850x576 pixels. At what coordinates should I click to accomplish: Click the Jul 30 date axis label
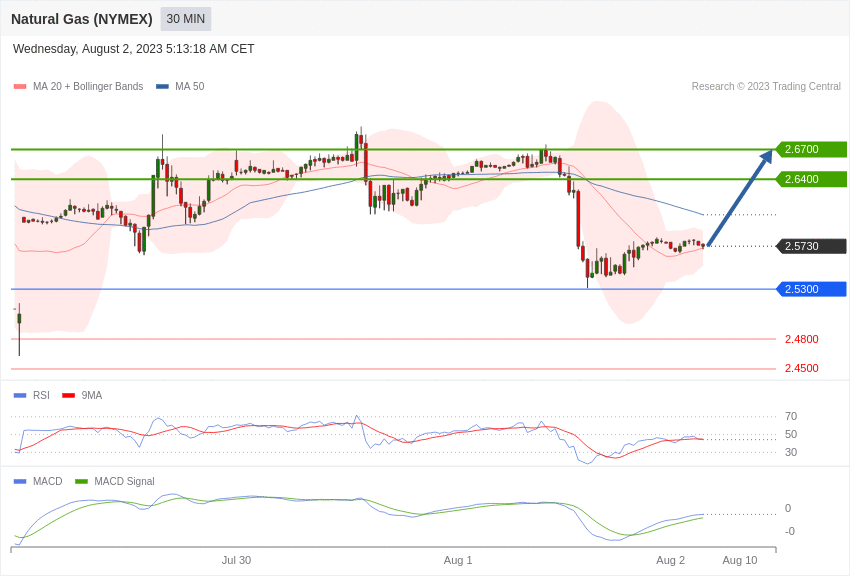coord(236,560)
